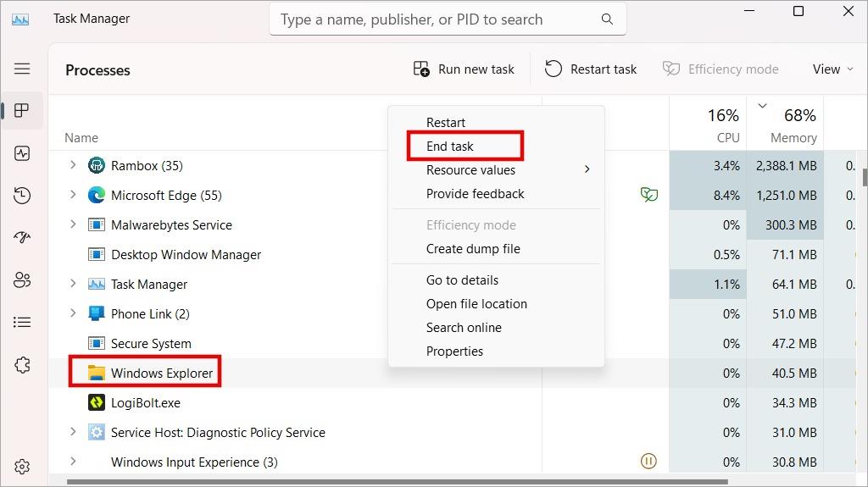Click the Processes page heading
Screen dimensions: 868x487
click(97, 70)
